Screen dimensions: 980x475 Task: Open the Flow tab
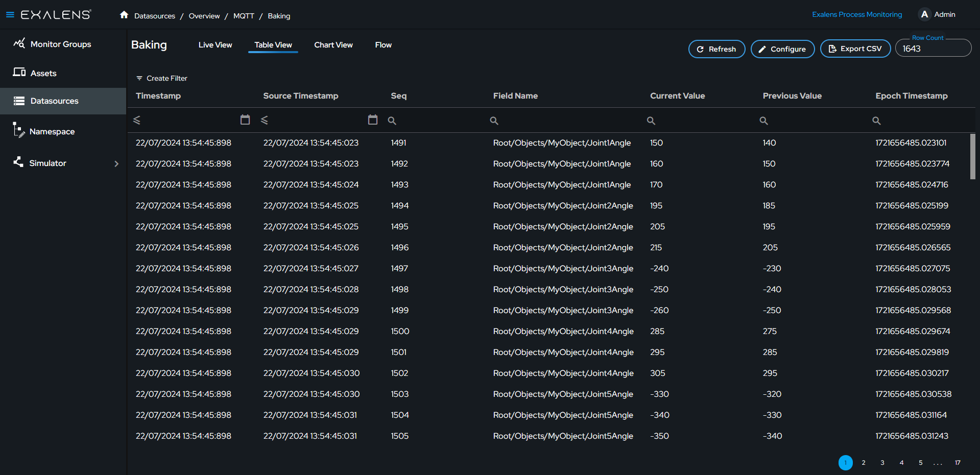pos(383,45)
